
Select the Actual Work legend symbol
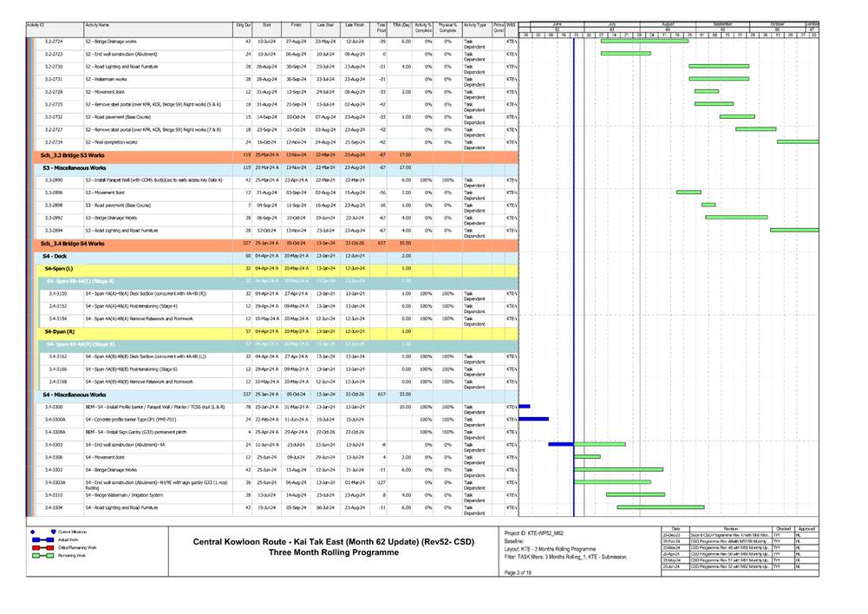click(x=43, y=540)
